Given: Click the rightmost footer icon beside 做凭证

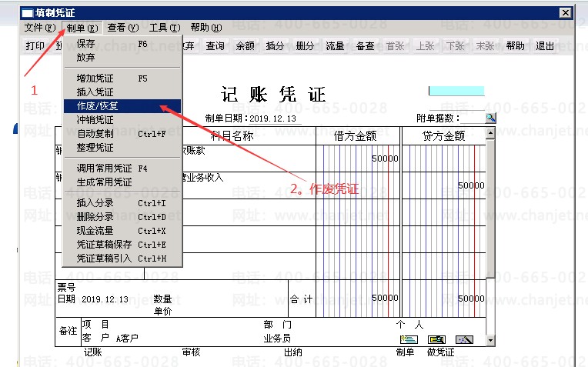Looking at the screenshot, I should [464, 339].
